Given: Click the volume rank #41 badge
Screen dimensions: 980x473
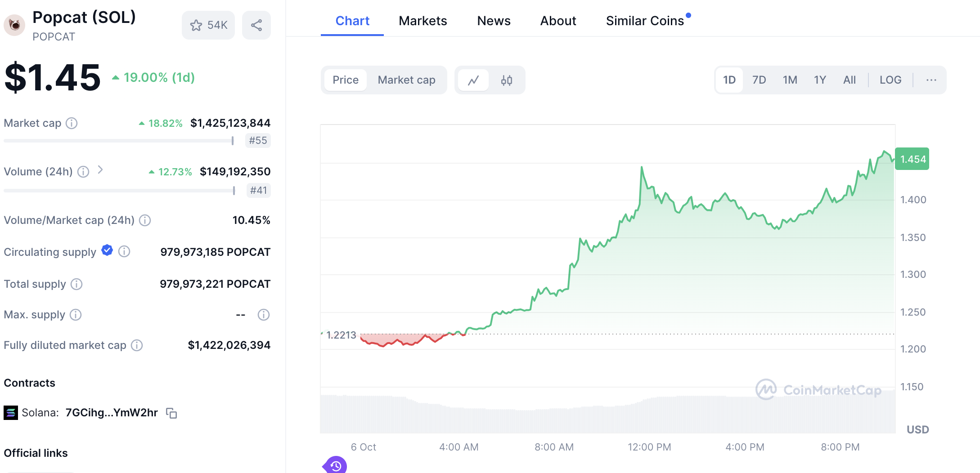Looking at the screenshot, I should [258, 191].
